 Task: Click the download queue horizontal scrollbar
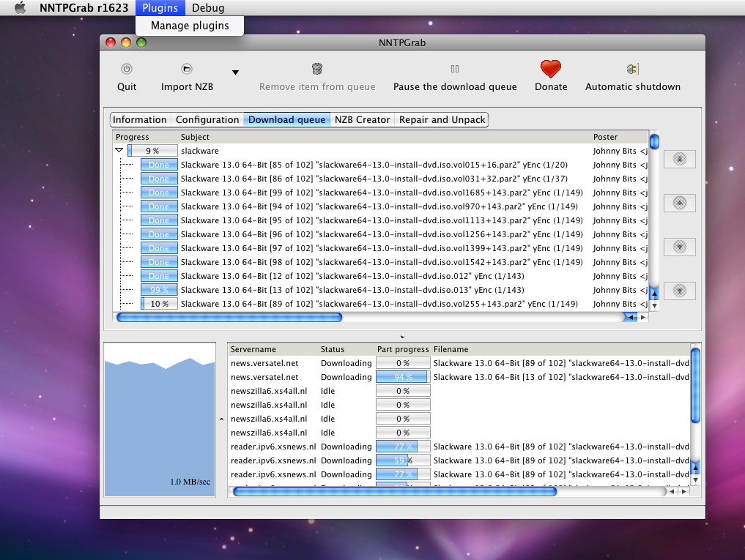pos(229,318)
